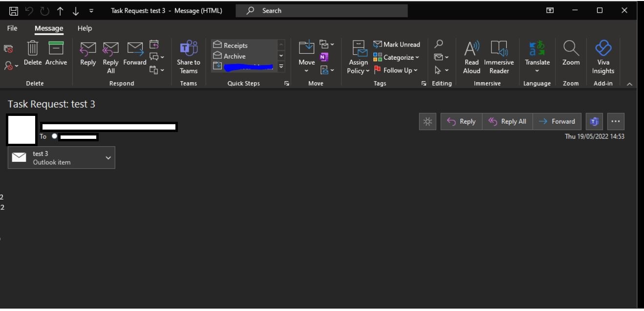
Task: Click the ribbon Reply button
Action: click(x=88, y=53)
